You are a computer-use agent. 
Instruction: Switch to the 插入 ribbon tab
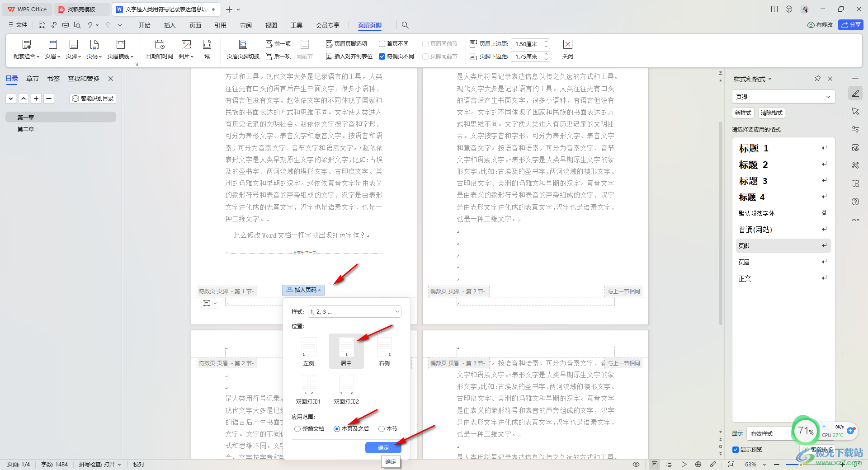(x=170, y=25)
